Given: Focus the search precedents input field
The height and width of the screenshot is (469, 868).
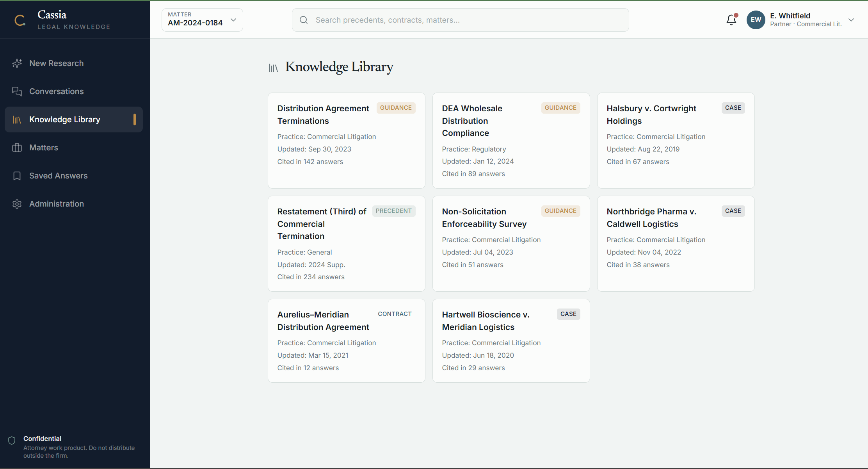Looking at the screenshot, I should tap(461, 20).
